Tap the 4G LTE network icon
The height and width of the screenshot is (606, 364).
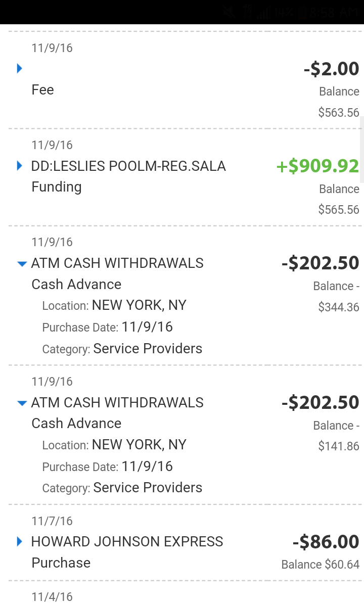247,11
